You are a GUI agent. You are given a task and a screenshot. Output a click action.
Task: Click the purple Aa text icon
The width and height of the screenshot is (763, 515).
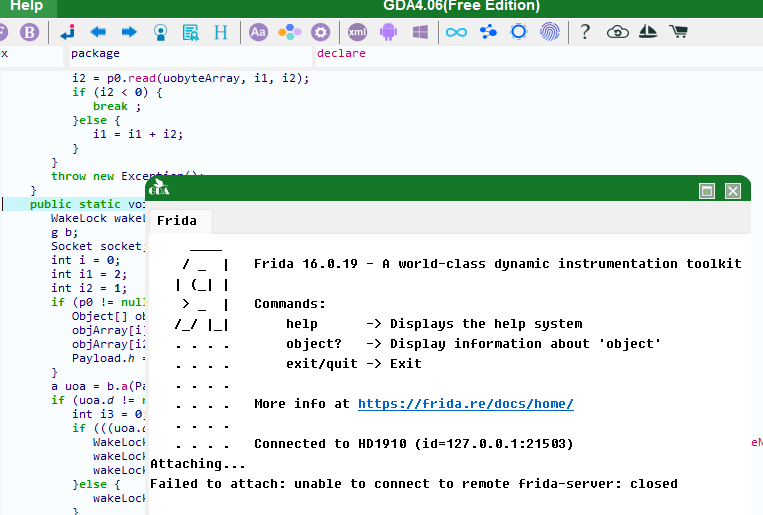(x=258, y=33)
